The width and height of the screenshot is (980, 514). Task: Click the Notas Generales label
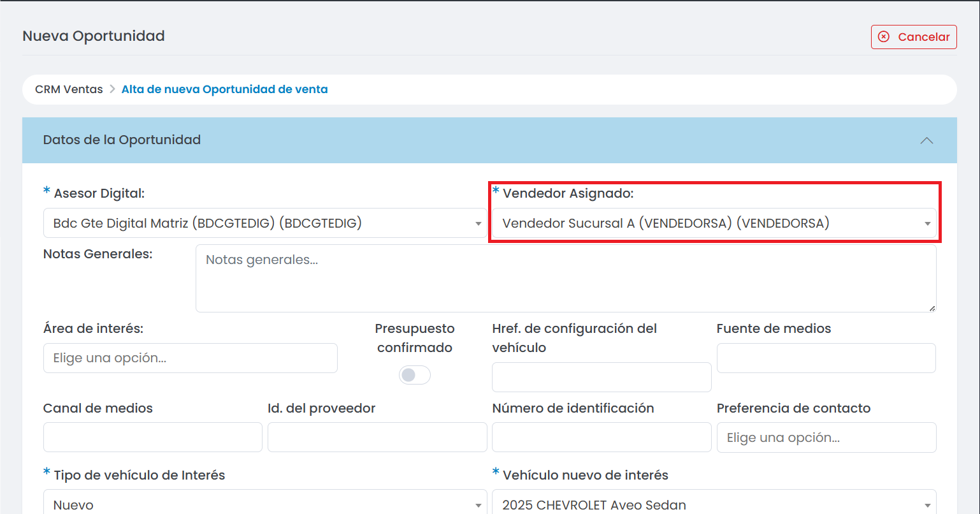(x=97, y=254)
